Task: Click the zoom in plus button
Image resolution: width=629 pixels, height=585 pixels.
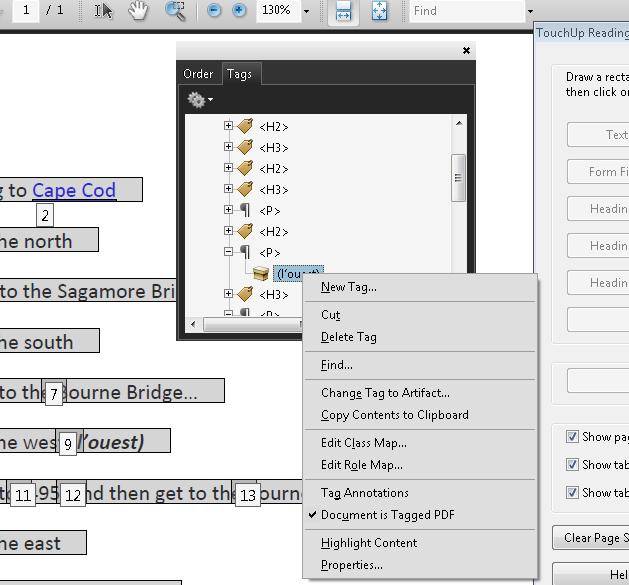Action: [239, 11]
